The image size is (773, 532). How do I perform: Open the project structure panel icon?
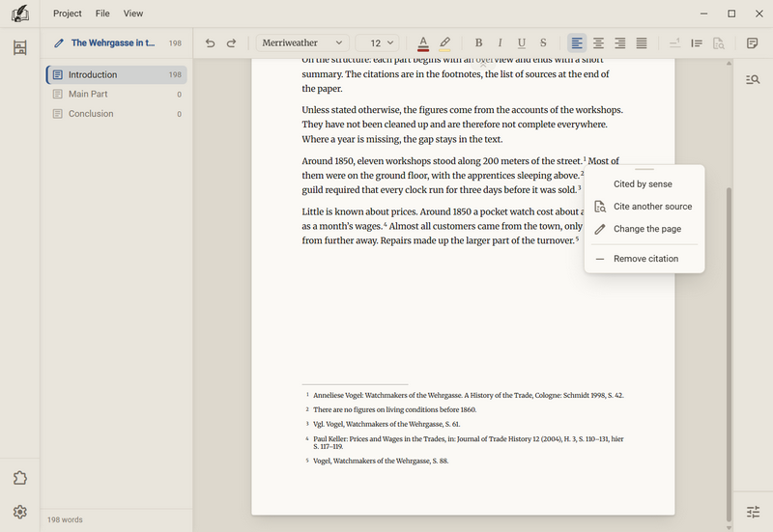19,47
